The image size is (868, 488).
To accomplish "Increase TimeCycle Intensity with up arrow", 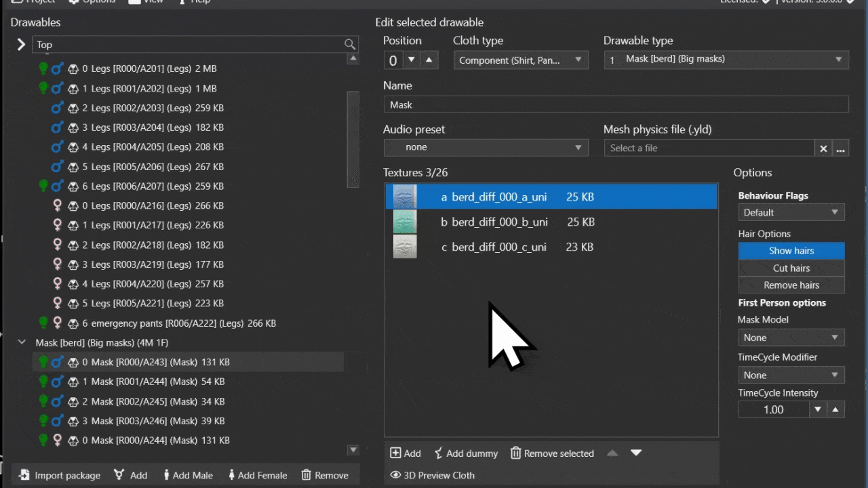I will (835, 409).
